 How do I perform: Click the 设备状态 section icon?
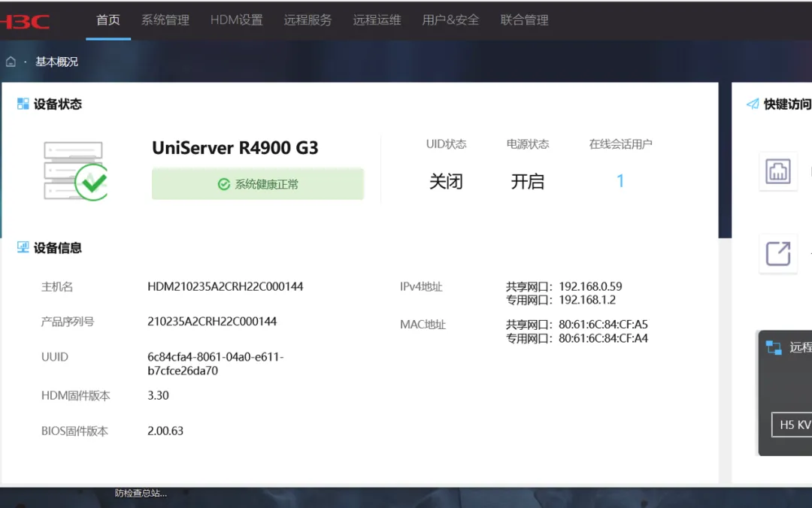tap(23, 104)
